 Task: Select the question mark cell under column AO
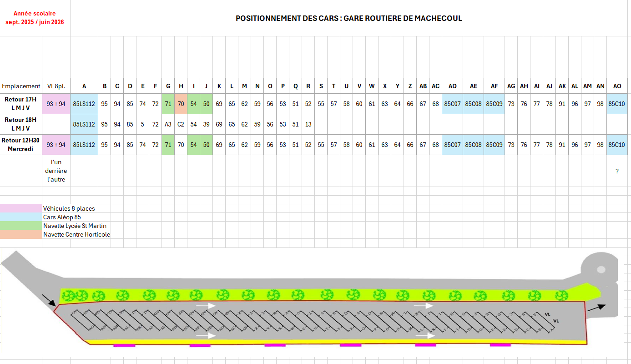point(617,171)
